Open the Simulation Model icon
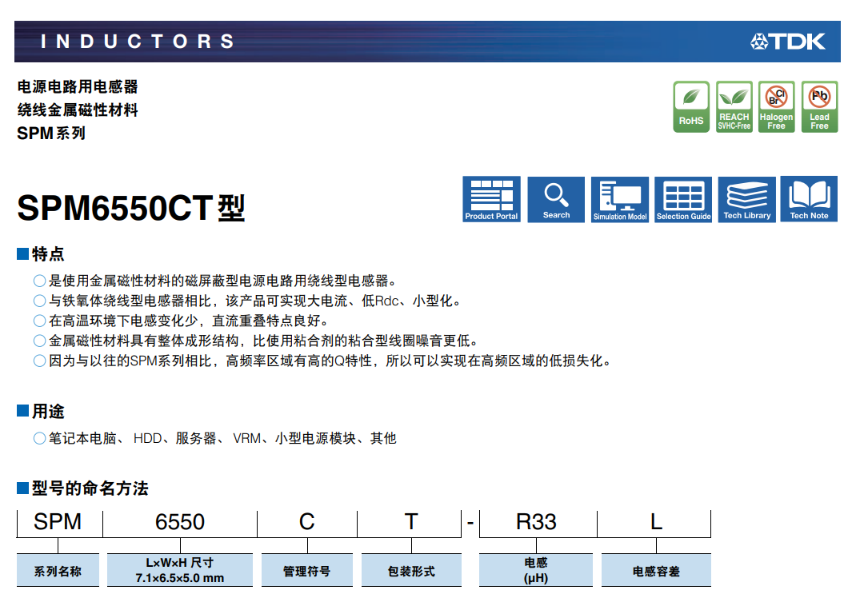868x602 pixels. [x=620, y=199]
